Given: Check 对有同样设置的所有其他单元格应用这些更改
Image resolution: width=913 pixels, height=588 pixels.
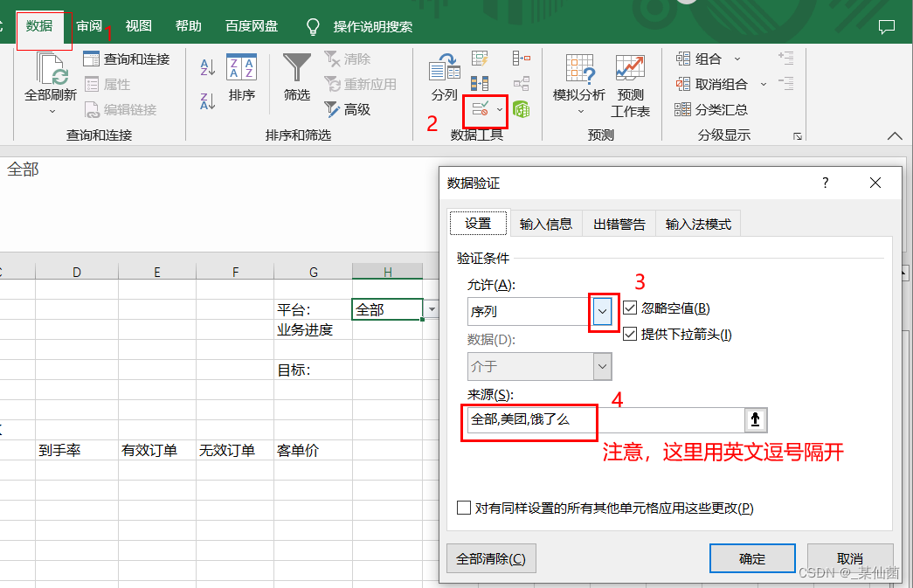Looking at the screenshot, I should pyautogui.click(x=464, y=508).
